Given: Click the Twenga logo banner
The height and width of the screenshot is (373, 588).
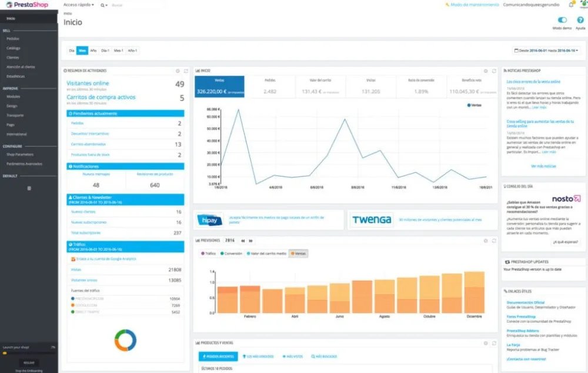Looking at the screenshot, I should pyautogui.click(x=372, y=219).
